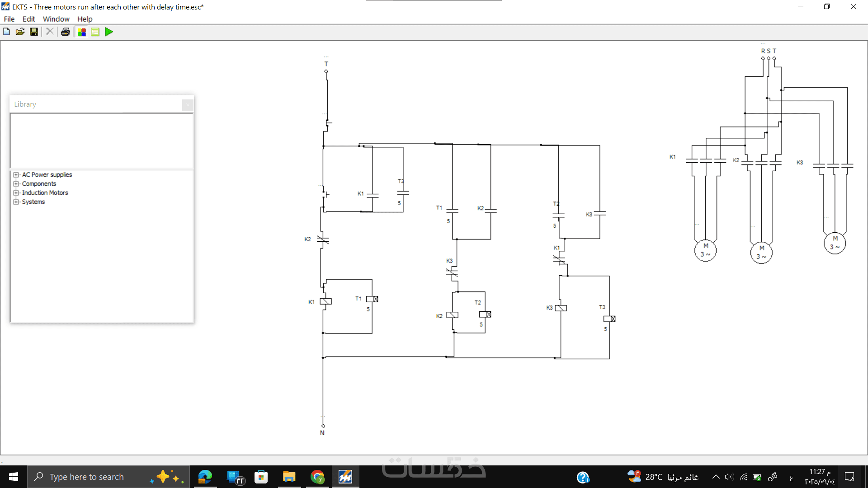Expand the AC Power supplies category
The image size is (868, 488).
16,175
